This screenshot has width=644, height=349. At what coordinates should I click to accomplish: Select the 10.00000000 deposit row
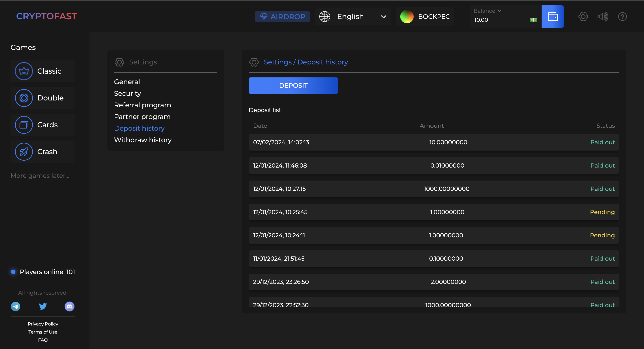(x=434, y=142)
